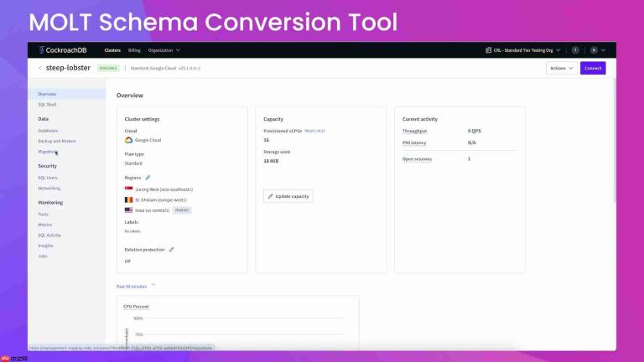Click the Connect button
The height and width of the screenshot is (362, 644).
click(x=593, y=68)
